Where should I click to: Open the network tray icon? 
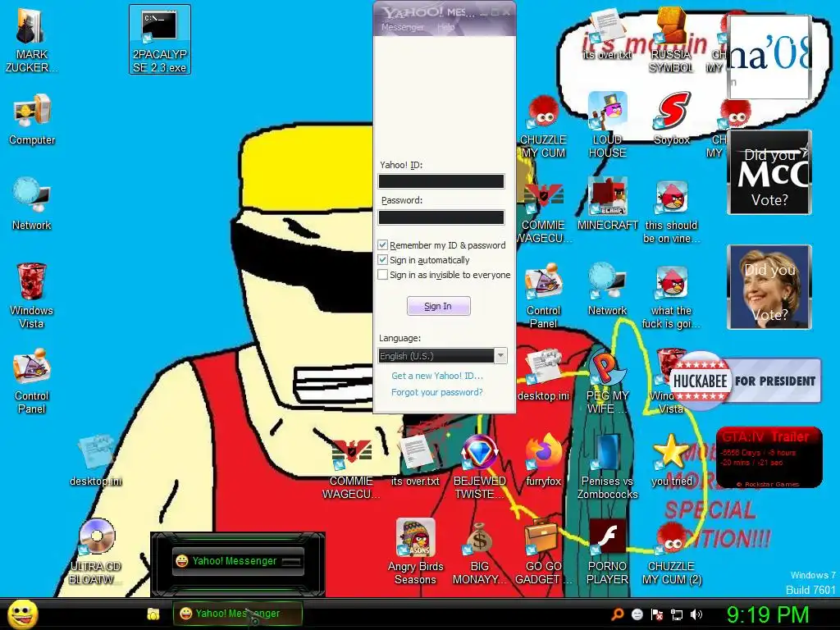tap(677, 614)
